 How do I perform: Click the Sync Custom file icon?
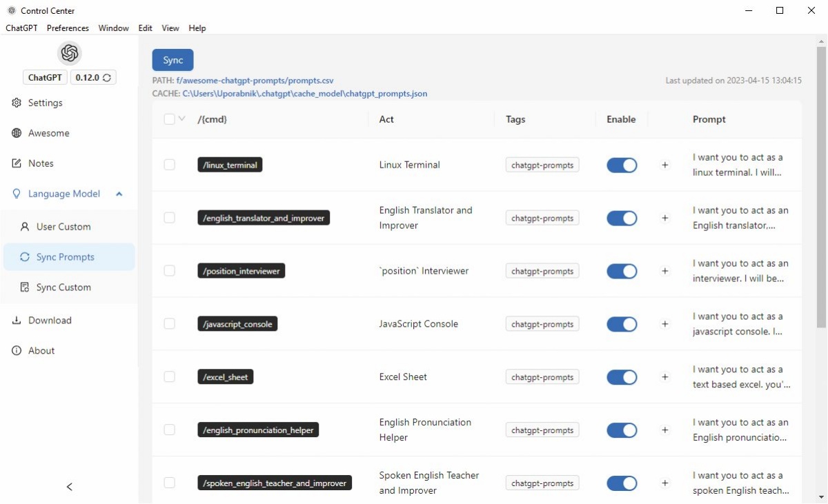pyautogui.click(x=25, y=288)
